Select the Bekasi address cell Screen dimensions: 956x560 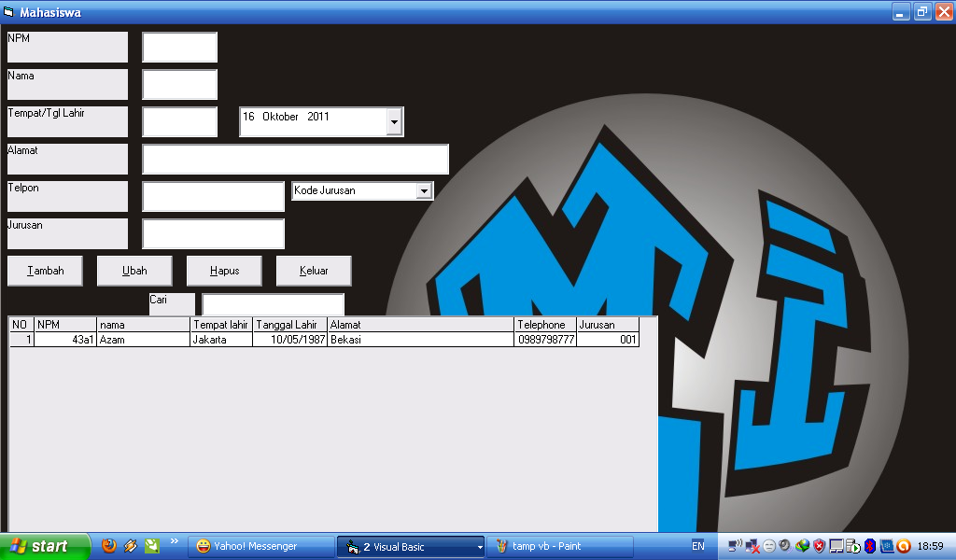pos(421,340)
